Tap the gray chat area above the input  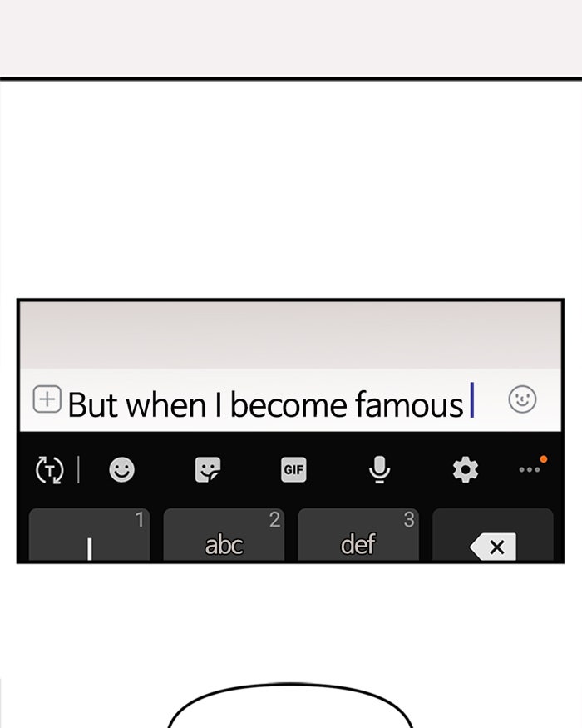290,335
